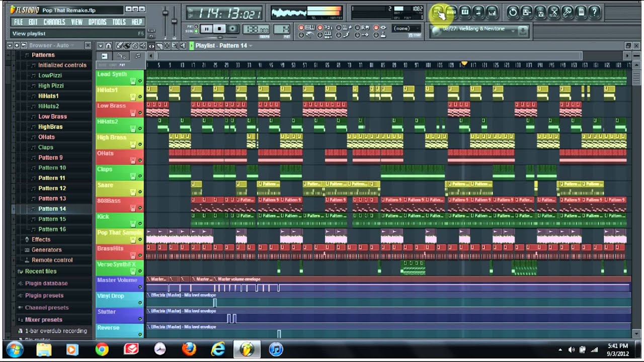Click the scissors one-click audio tool icon
This screenshot has height=362, width=644.
coord(553,12)
